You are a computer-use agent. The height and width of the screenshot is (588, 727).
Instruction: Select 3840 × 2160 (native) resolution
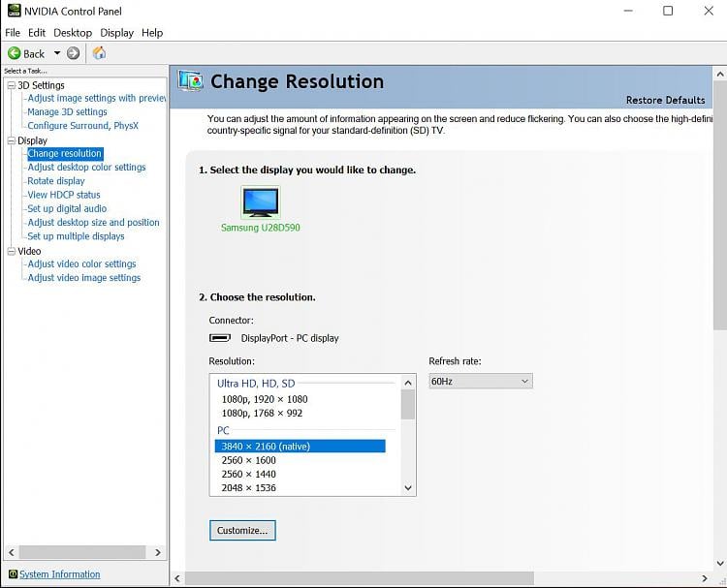coord(300,447)
